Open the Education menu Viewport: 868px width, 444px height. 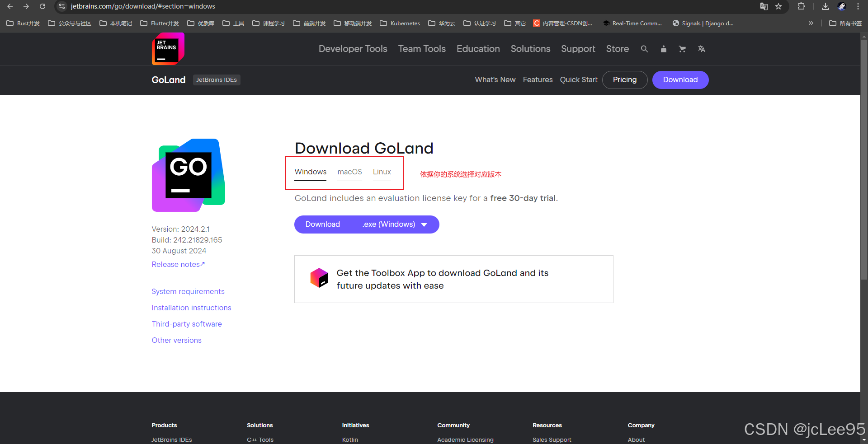tap(478, 49)
